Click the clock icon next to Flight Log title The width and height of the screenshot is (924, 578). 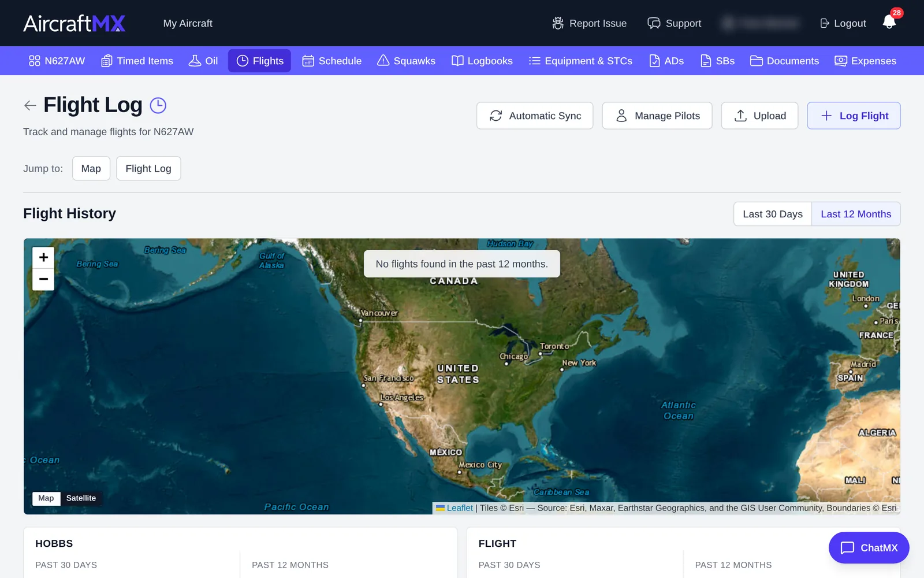point(158,105)
